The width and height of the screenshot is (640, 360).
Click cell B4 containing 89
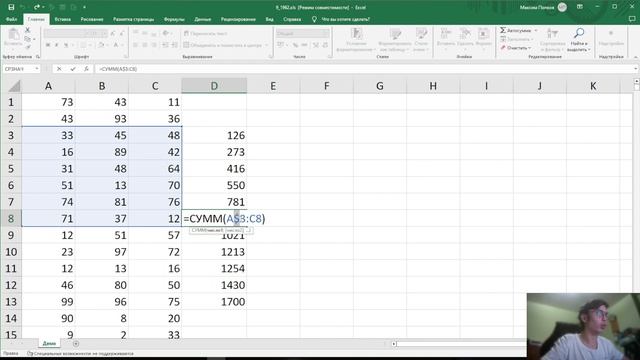point(102,152)
